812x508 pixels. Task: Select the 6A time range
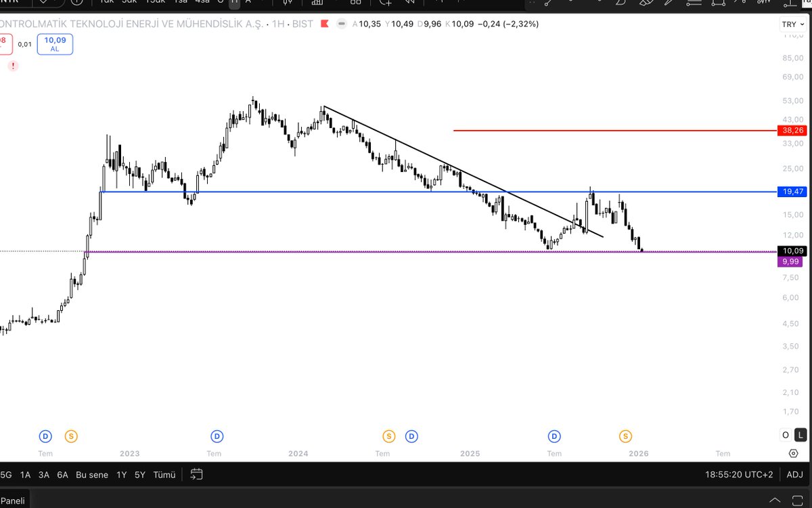[62, 475]
